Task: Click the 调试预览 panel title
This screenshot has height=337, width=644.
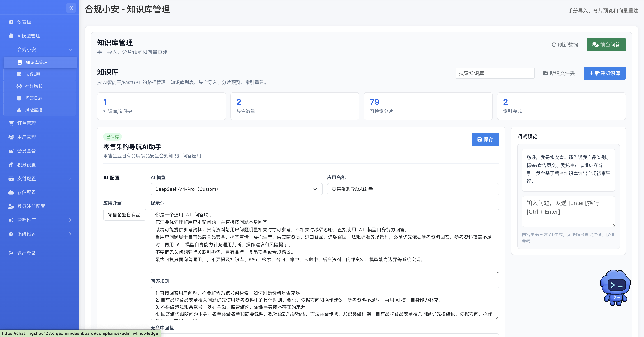Action: point(527,137)
